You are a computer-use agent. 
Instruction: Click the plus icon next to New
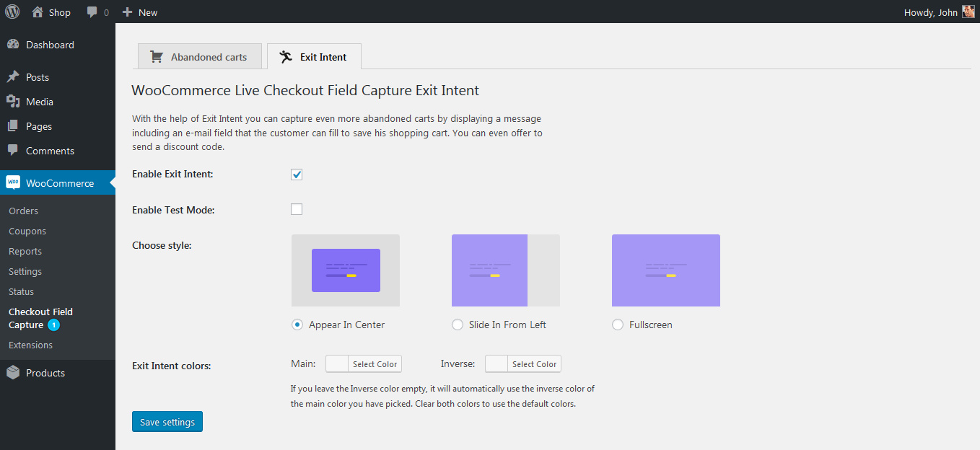[x=128, y=12]
